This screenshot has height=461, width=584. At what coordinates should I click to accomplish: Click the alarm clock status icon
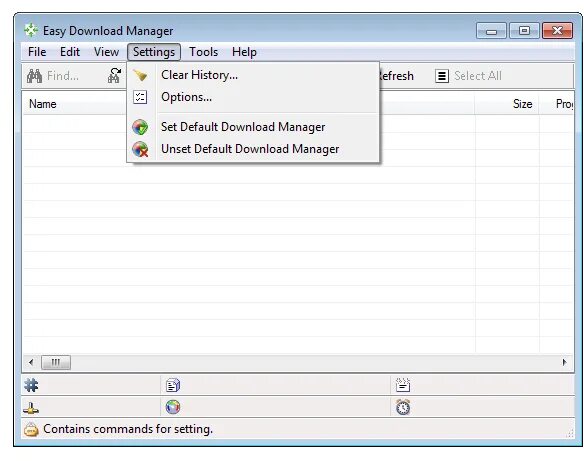[x=403, y=407]
